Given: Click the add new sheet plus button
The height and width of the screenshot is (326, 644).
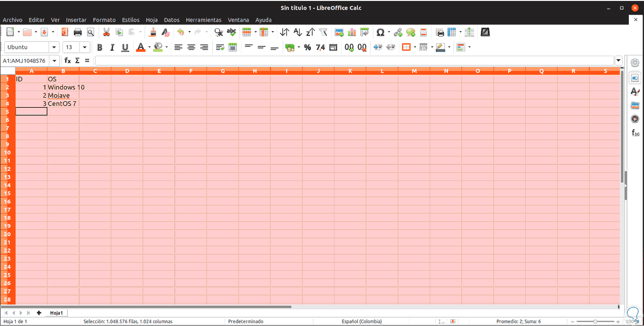Looking at the screenshot, I should [x=39, y=313].
